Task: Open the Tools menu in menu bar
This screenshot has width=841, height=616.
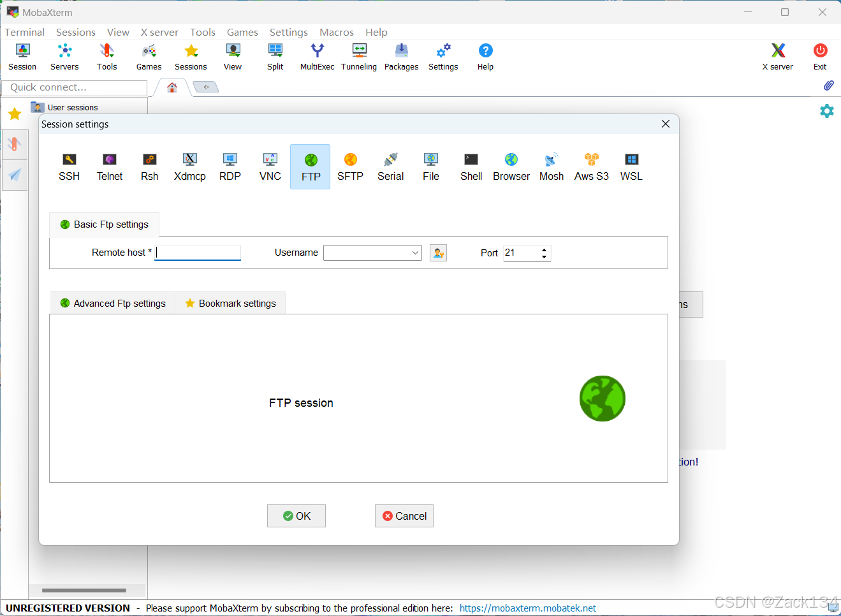Action: (x=203, y=32)
